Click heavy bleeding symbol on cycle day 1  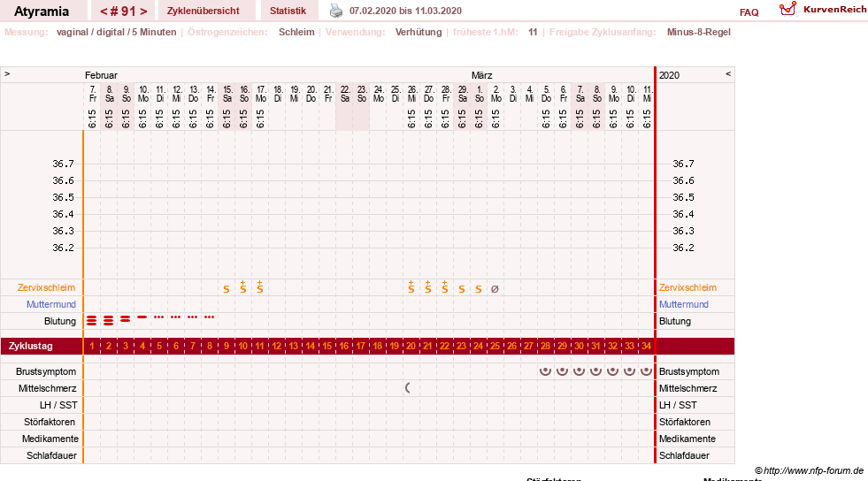92,320
